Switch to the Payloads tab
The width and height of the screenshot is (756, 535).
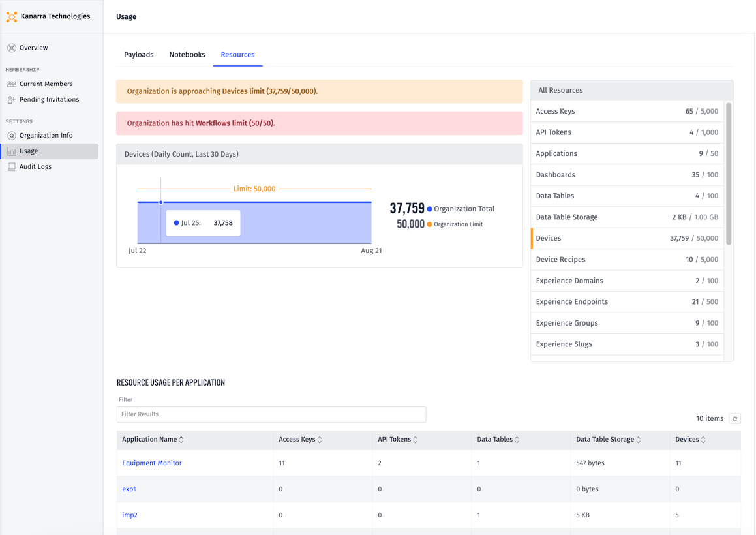(x=139, y=55)
